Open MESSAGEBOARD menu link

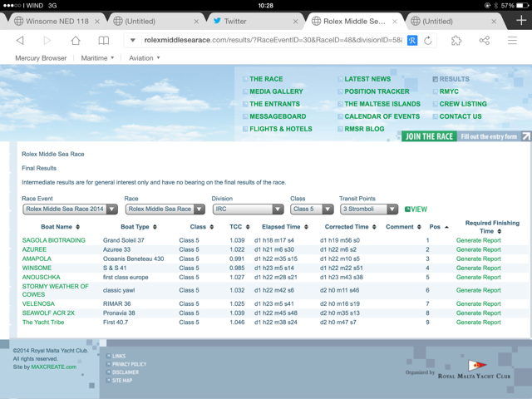(x=278, y=116)
